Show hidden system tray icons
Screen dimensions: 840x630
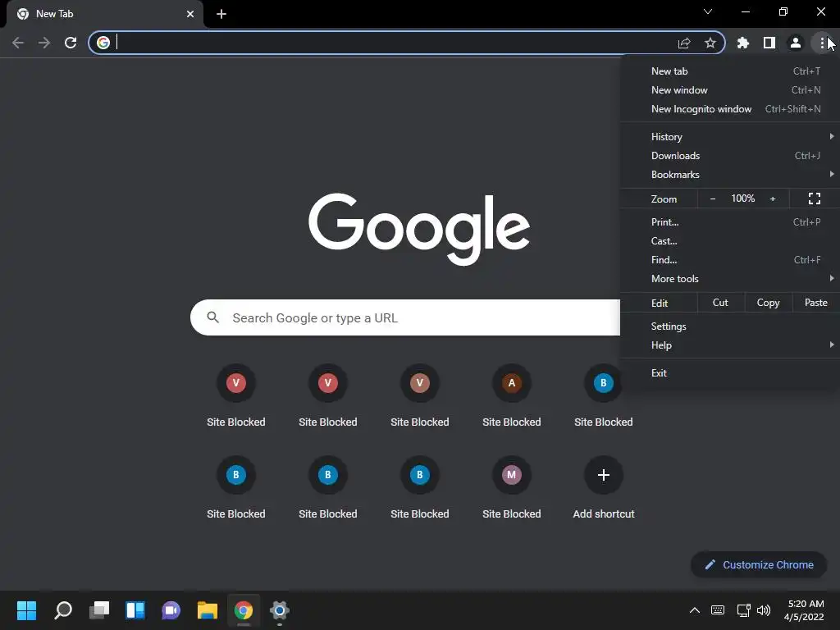click(694, 610)
